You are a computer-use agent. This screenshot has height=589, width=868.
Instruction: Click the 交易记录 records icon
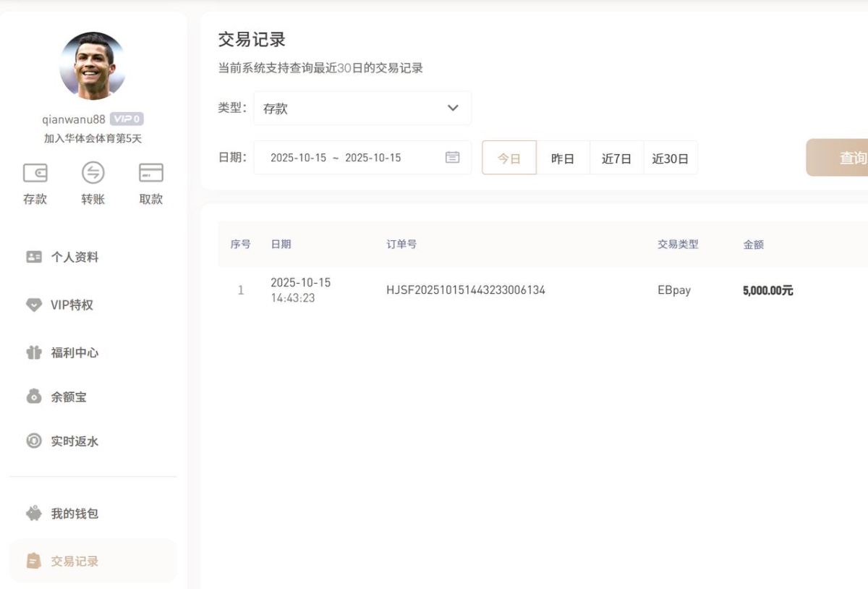33,560
